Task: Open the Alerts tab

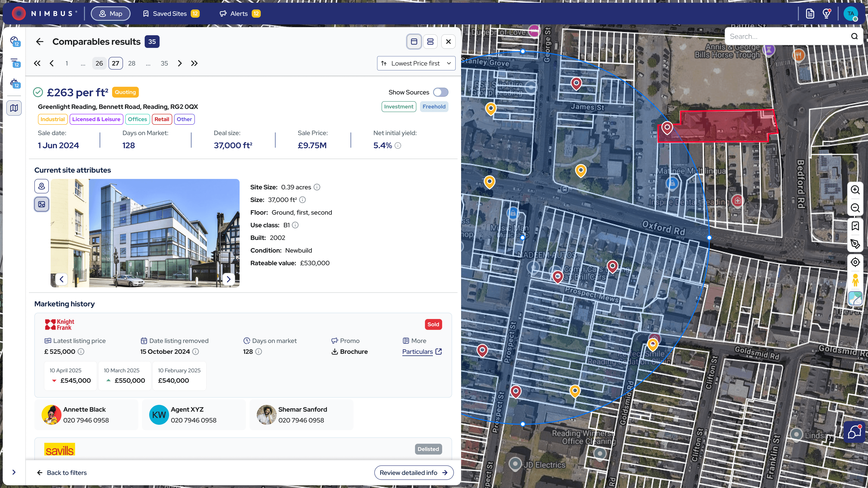Action: [x=240, y=14]
